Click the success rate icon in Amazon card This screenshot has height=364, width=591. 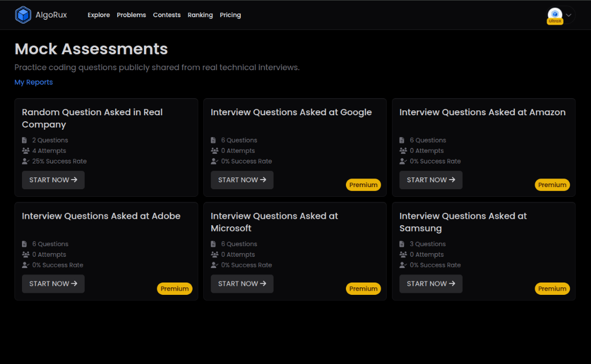click(403, 161)
